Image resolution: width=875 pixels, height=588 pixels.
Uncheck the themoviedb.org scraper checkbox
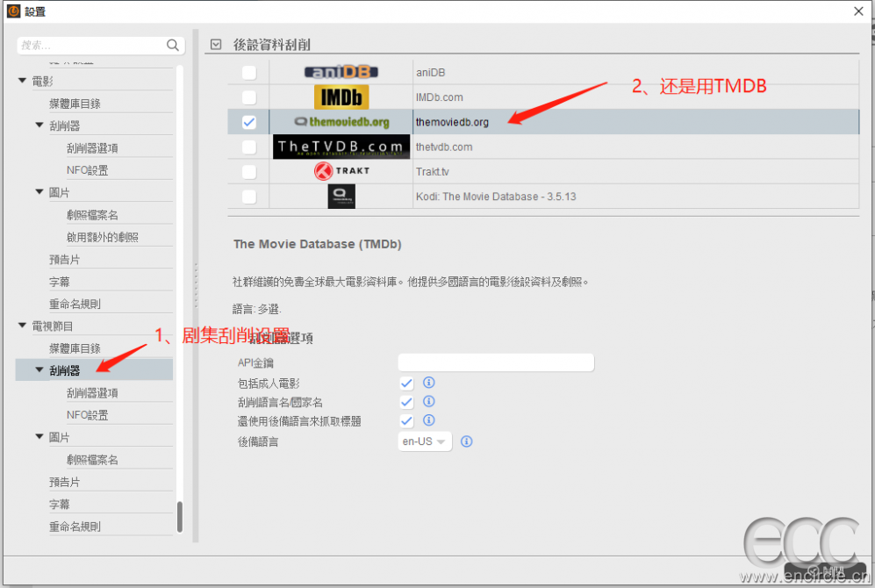pyautogui.click(x=249, y=122)
